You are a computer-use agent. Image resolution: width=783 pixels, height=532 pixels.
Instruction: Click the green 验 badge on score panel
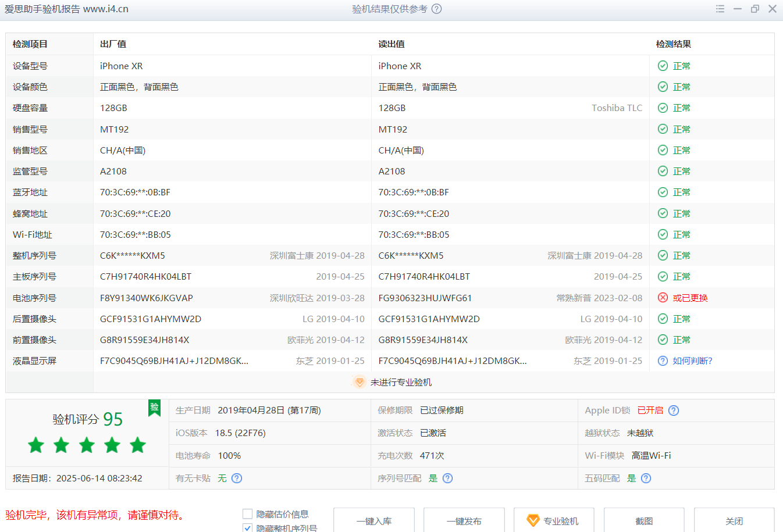pos(154,408)
